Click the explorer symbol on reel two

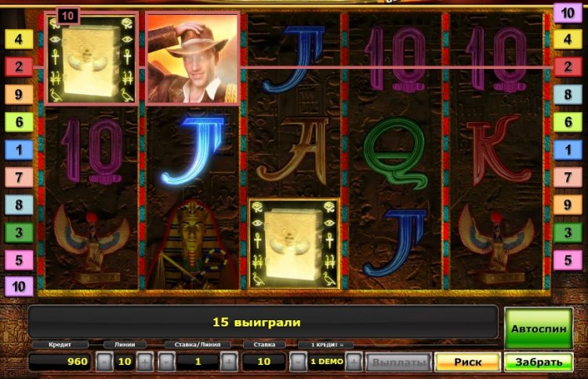coord(192,59)
